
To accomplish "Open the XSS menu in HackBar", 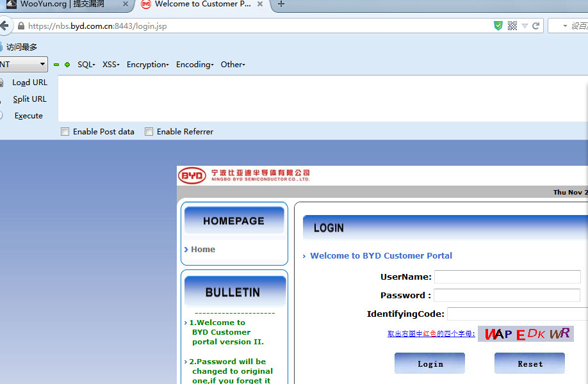I will pos(111,65).
